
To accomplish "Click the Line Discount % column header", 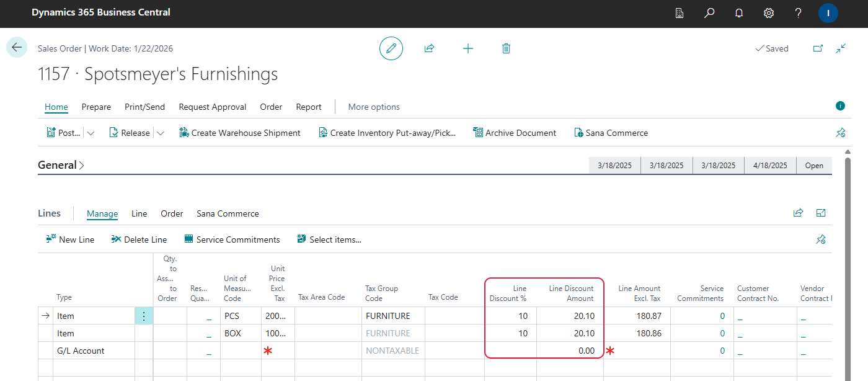I will click(508, 293).
